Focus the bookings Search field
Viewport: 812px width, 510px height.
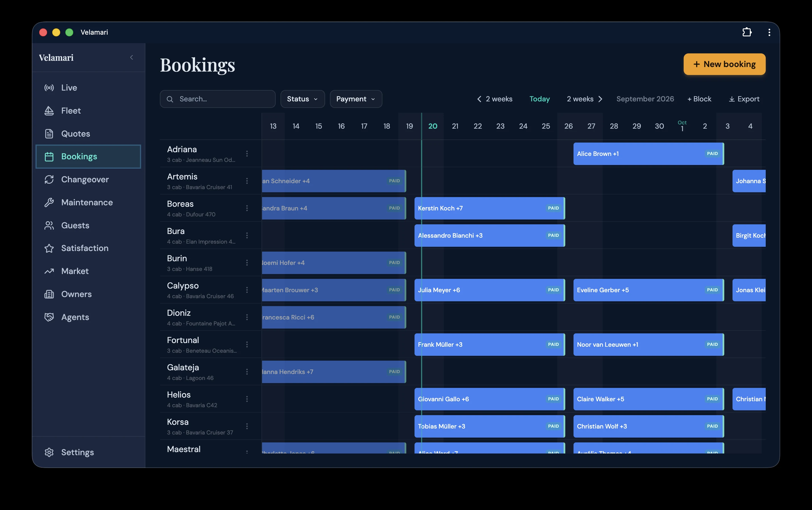point(217,99)
